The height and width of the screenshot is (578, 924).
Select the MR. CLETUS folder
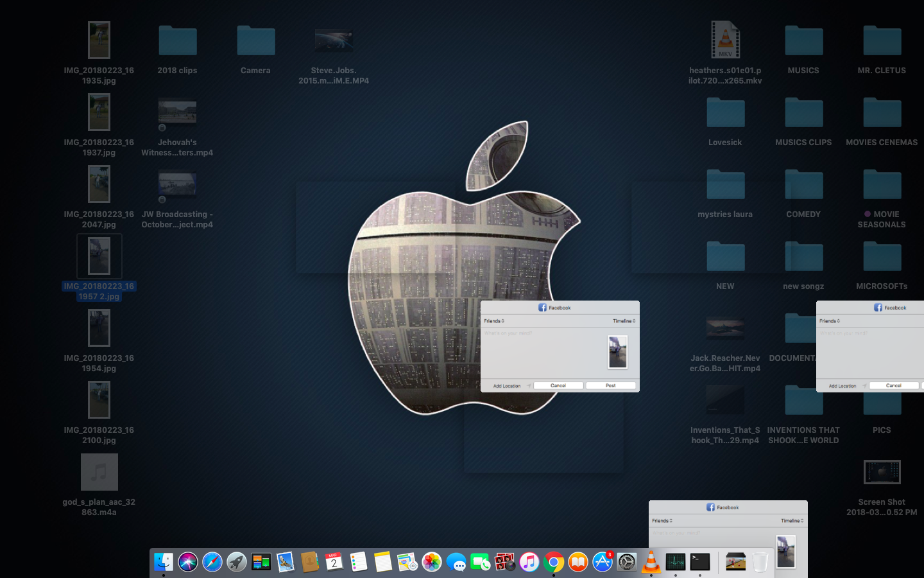(x=882, y=40)
